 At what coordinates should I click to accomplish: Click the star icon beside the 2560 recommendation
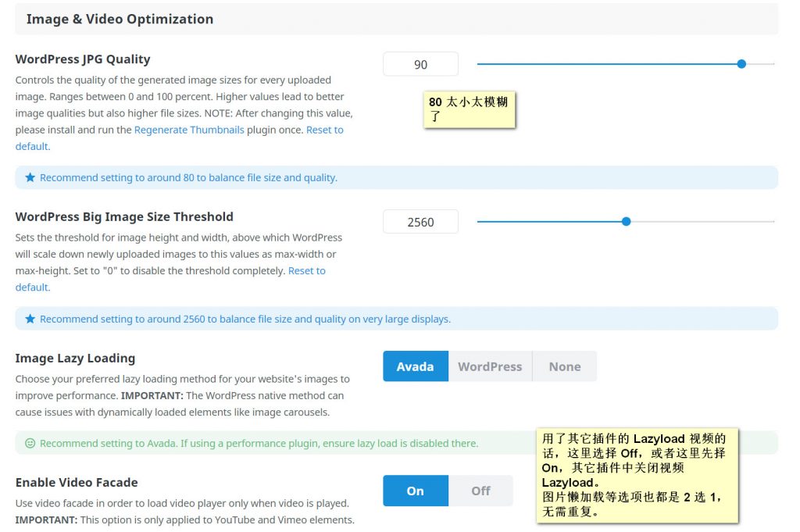tap(30, 320)
